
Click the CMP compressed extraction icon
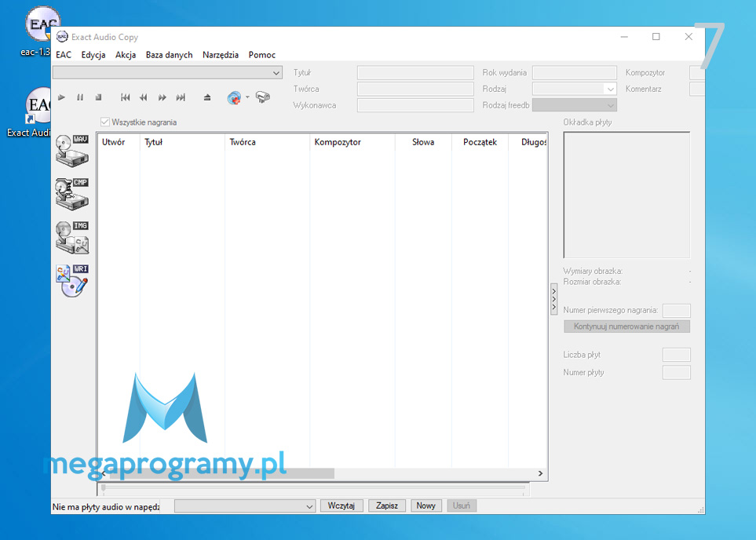(72, 194)
